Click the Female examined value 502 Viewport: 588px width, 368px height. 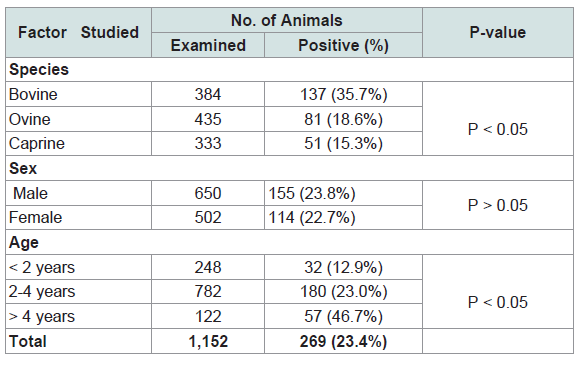coord(208,218)
